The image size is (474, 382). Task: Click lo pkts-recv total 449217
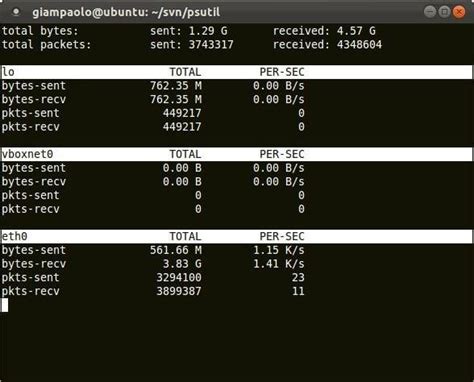coord(182,127)
